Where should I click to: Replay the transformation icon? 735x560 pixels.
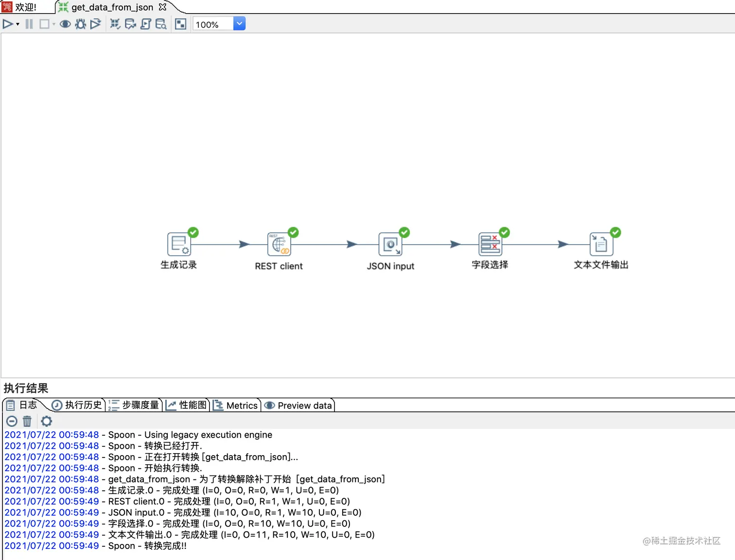96,24
